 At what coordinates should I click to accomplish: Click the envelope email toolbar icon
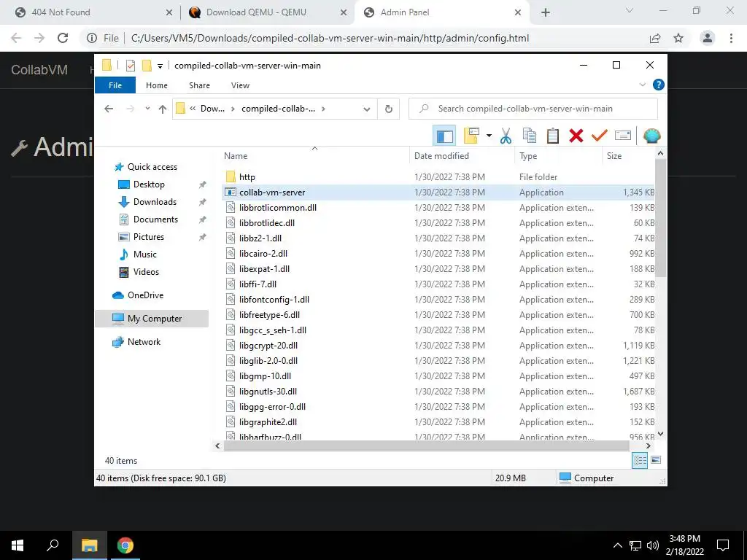(623, 136)
